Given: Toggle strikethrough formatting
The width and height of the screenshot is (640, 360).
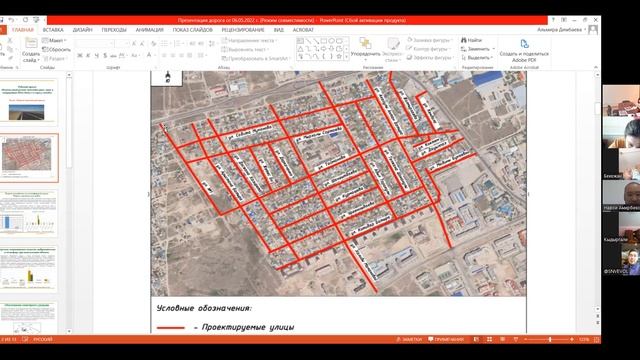Looking at the screenshot, I should [x=113, y=56].
